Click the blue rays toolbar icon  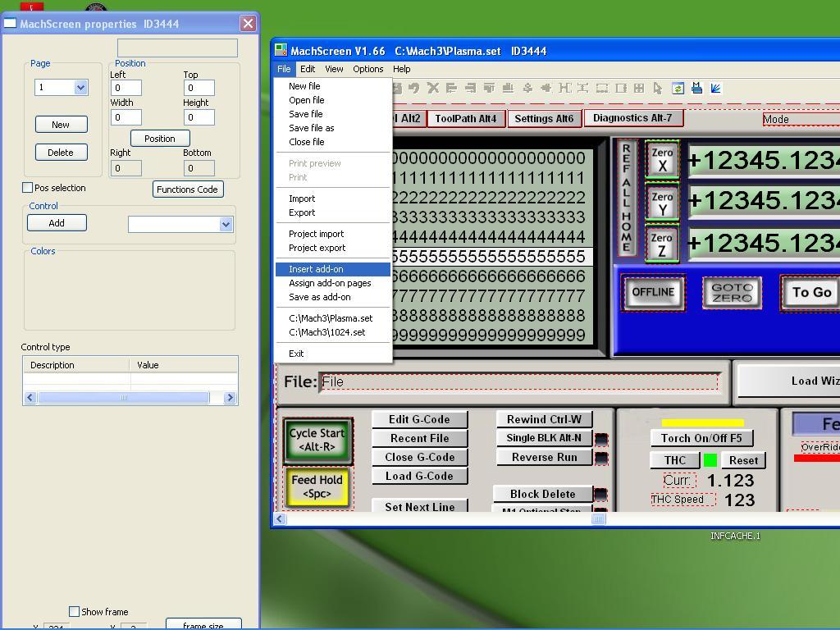tap(715, 88)
